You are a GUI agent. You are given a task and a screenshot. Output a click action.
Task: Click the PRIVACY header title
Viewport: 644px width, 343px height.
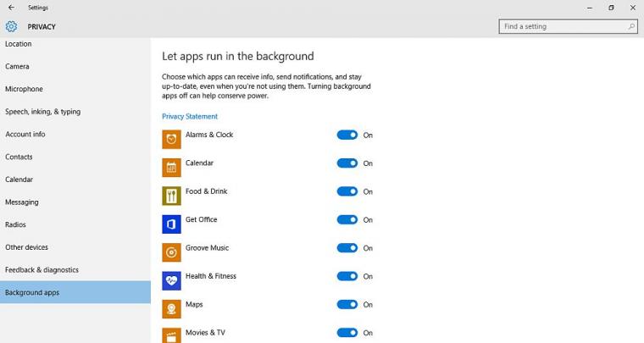click(x=42, y=26)
